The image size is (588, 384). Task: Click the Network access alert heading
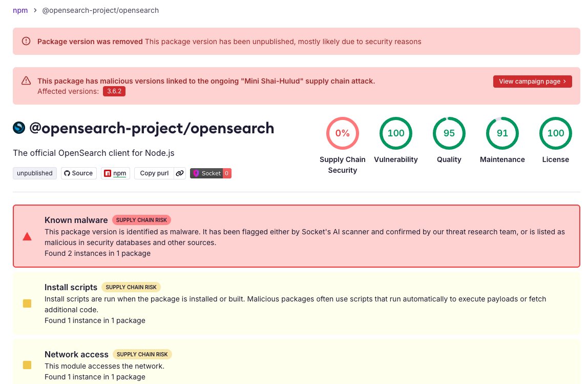pyautogui.click(x=76, y=354)
